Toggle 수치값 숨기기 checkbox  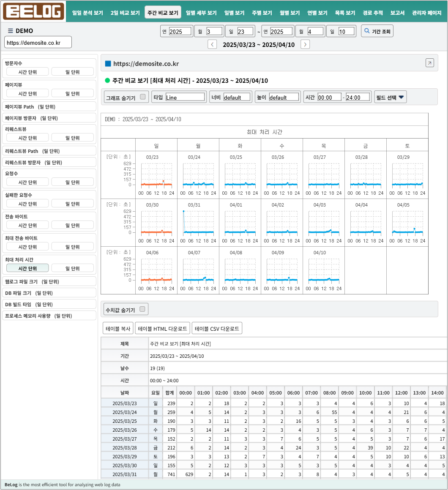(142, 309)
